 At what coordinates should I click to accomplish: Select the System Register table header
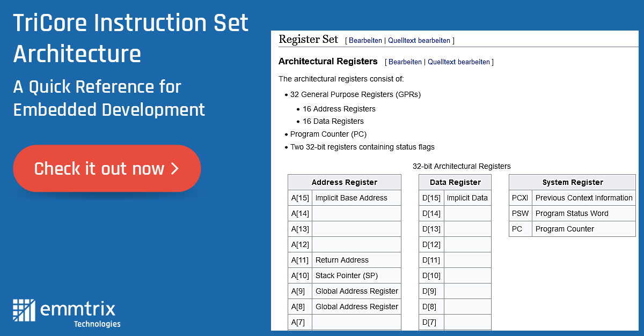[x=572, y=182]
